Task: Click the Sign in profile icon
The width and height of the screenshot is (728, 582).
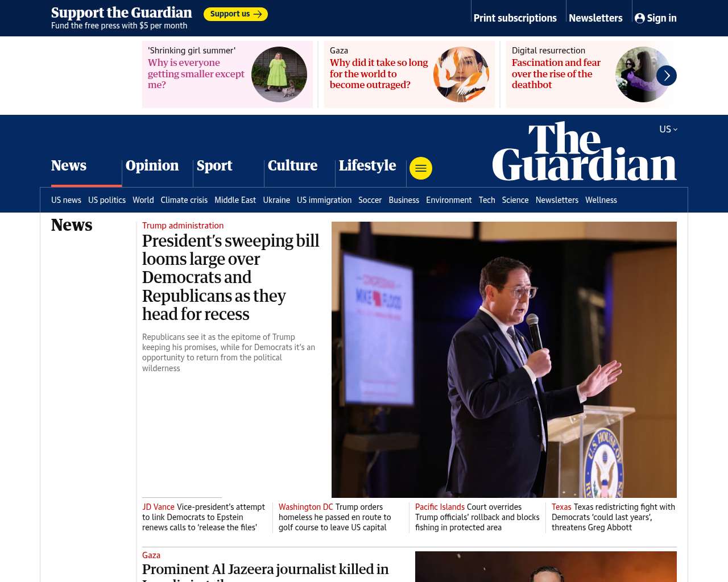Action: (640, 18)
